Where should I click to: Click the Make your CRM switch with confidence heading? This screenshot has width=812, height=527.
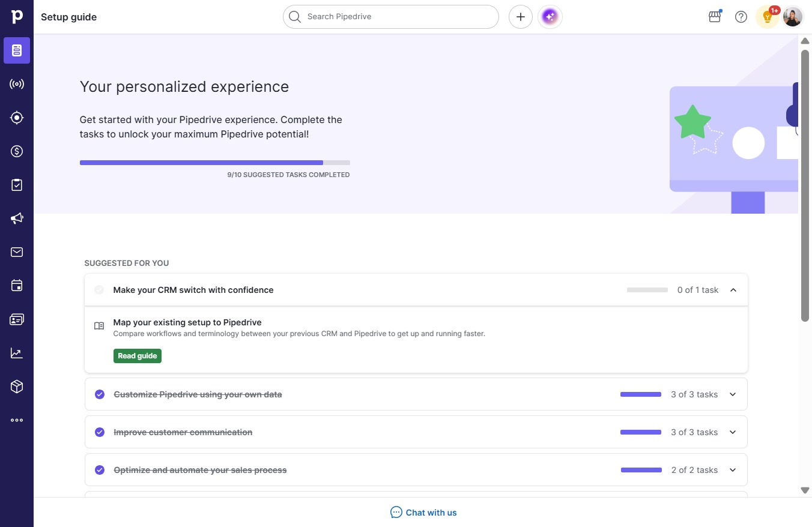pos(193,290)
